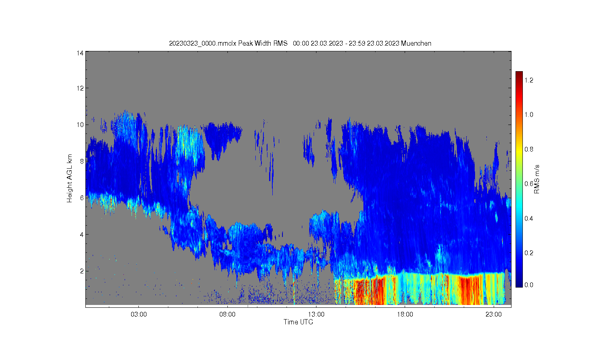607x364 pixels.
Task: Click the 0.2 colorbar tick label
Action: (529, 253)
